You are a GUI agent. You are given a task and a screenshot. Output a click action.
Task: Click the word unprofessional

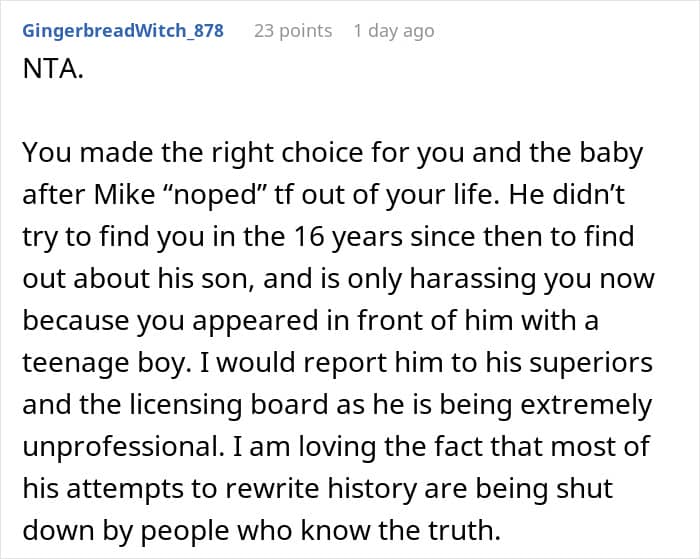[x=123, y=446]
